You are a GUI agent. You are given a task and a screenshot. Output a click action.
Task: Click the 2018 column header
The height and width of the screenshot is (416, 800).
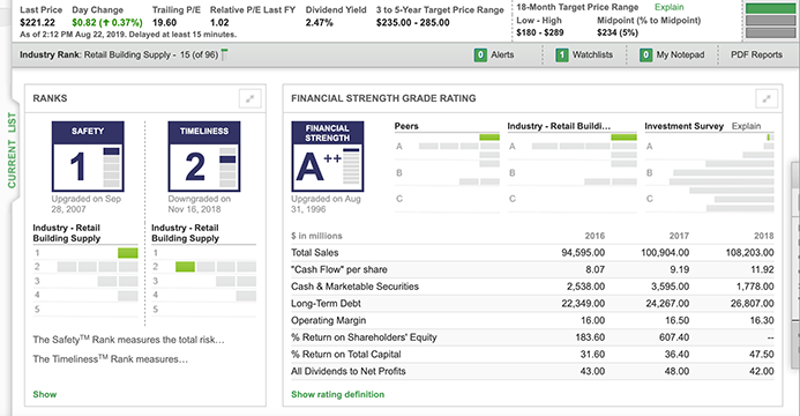[x=765, y=234]
